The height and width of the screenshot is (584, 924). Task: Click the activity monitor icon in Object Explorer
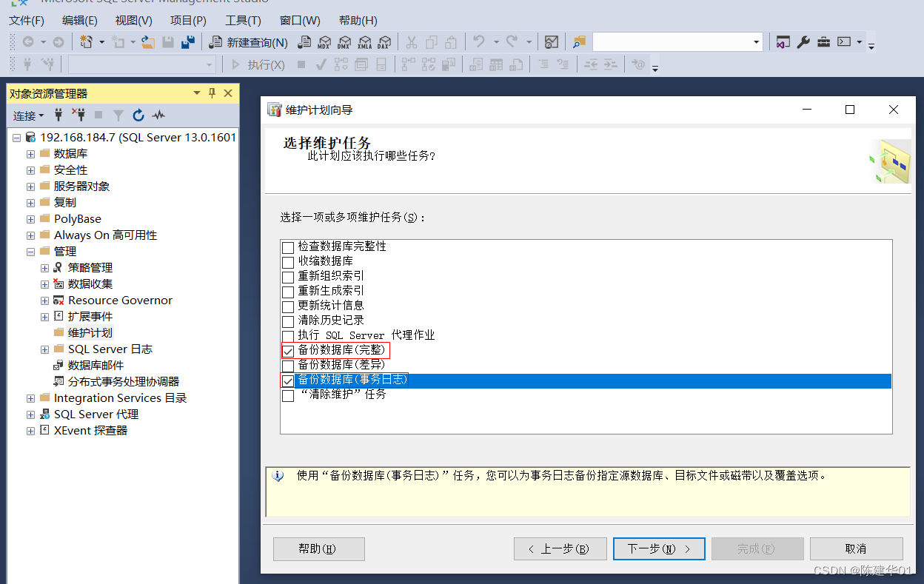tap(158, 115)
